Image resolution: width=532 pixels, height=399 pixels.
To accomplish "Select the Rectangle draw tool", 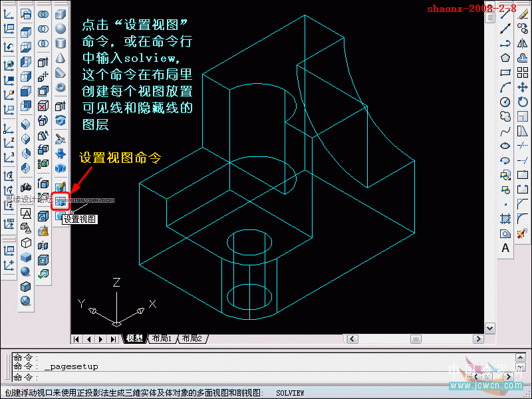I will pyautogui.click(x=505, y=72).
